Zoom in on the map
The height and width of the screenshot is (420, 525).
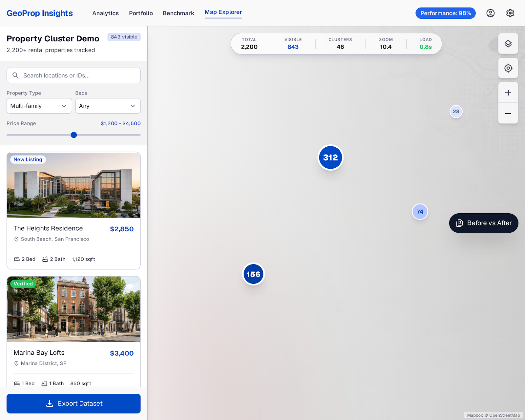point(508,93)
